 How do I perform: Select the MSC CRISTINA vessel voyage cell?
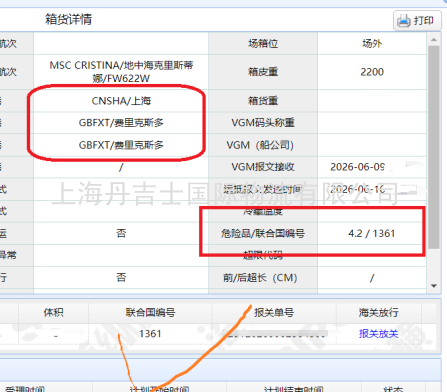point(121,72)
